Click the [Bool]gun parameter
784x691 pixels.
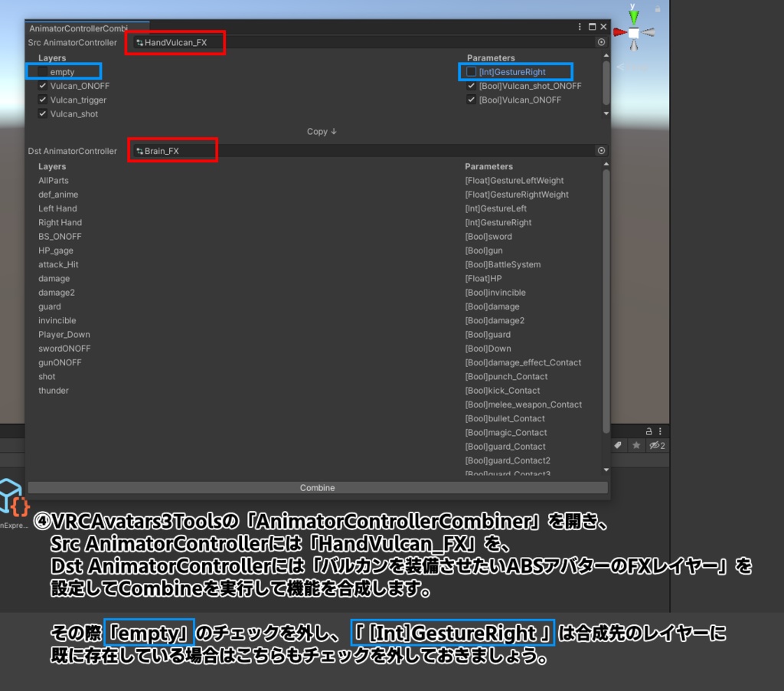484,251
